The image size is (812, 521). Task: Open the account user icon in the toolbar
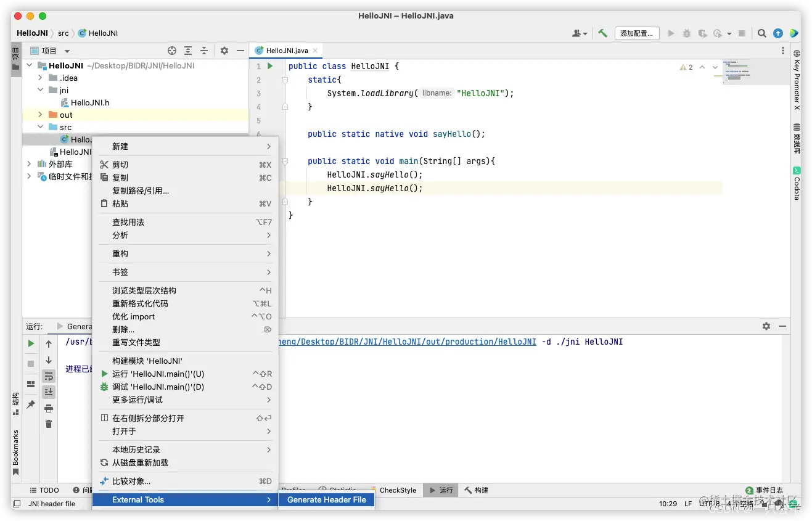coord(580,33)
